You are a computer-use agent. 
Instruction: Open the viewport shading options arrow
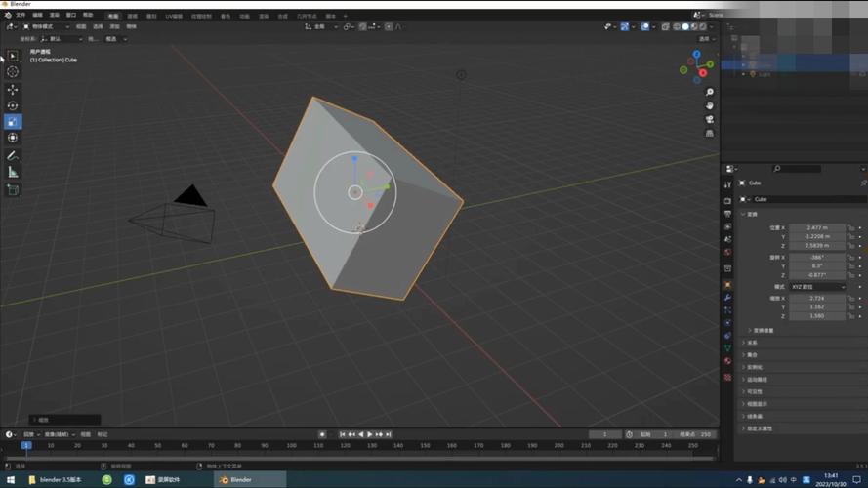point(712,26)
